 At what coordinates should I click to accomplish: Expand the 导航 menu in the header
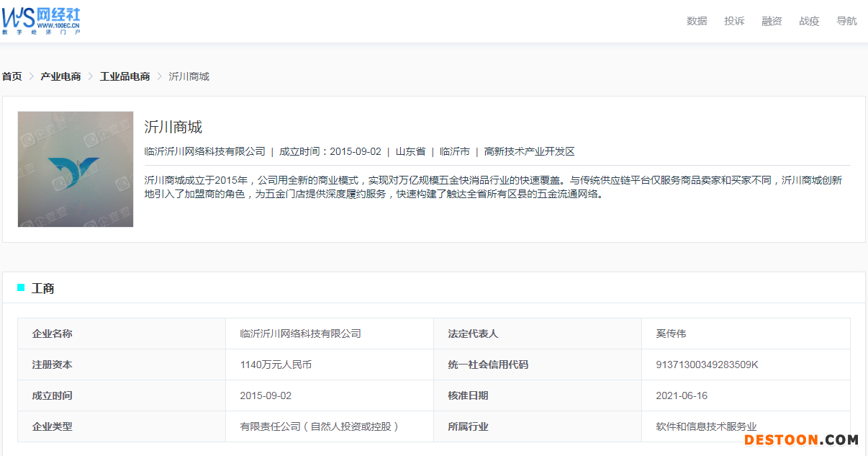(x=846, y=21)
